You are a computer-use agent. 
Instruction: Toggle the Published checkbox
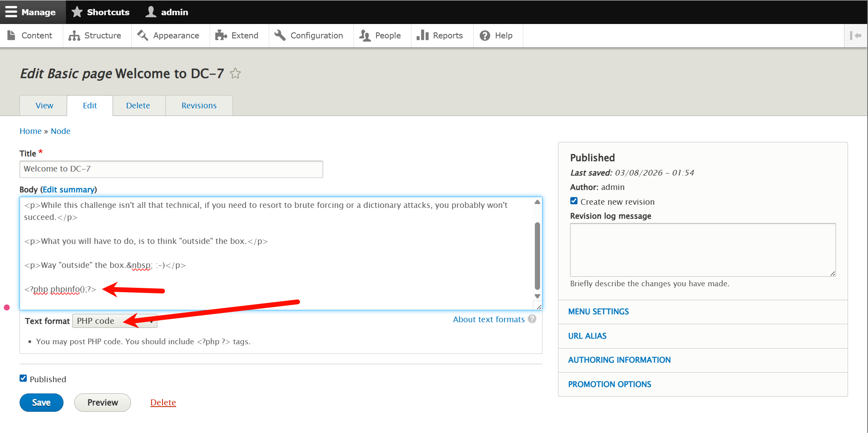(x=23, y=378)
